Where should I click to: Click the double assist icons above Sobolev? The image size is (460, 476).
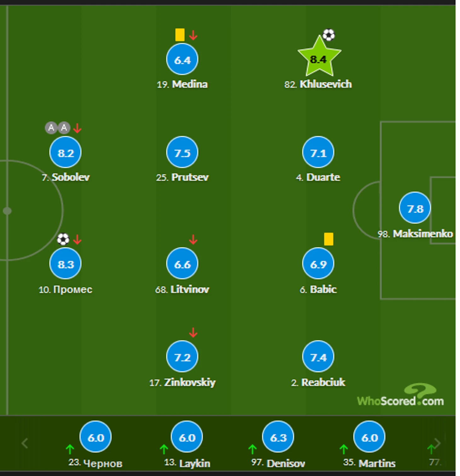(x=57, y=128)
